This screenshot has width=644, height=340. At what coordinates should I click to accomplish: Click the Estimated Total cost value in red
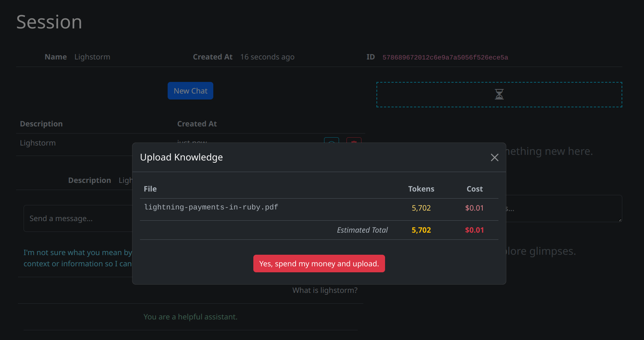[474, 230]
